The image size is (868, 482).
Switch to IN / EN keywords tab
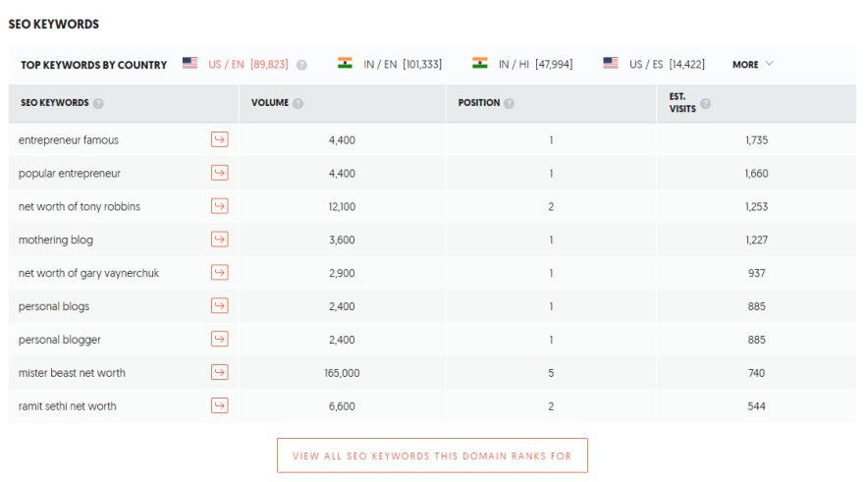390,64
